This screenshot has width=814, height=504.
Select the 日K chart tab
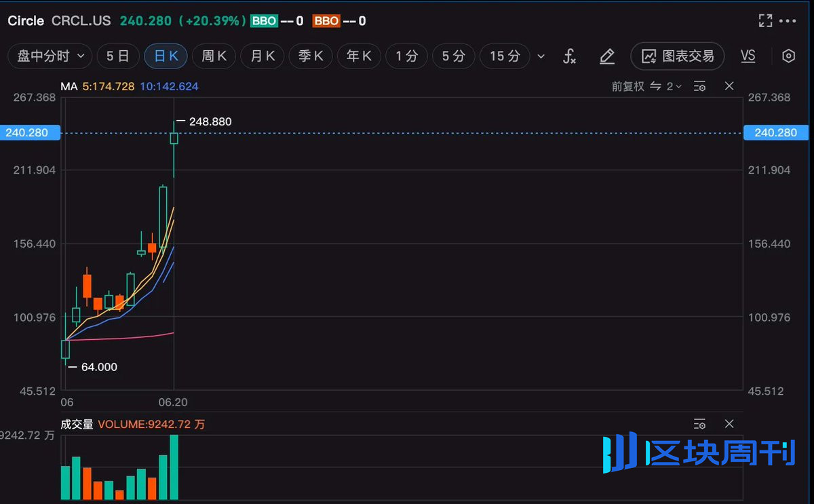click(x=166, y=56)
